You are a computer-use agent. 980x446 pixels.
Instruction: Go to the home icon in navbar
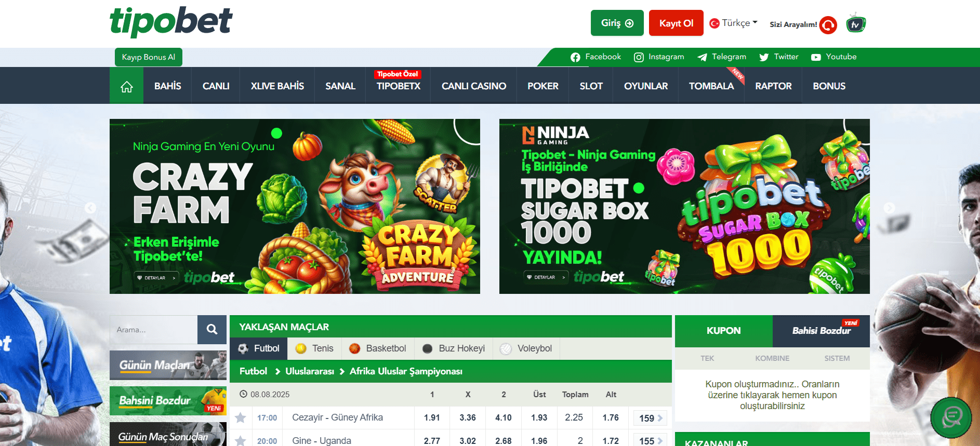tap(126, 86)
